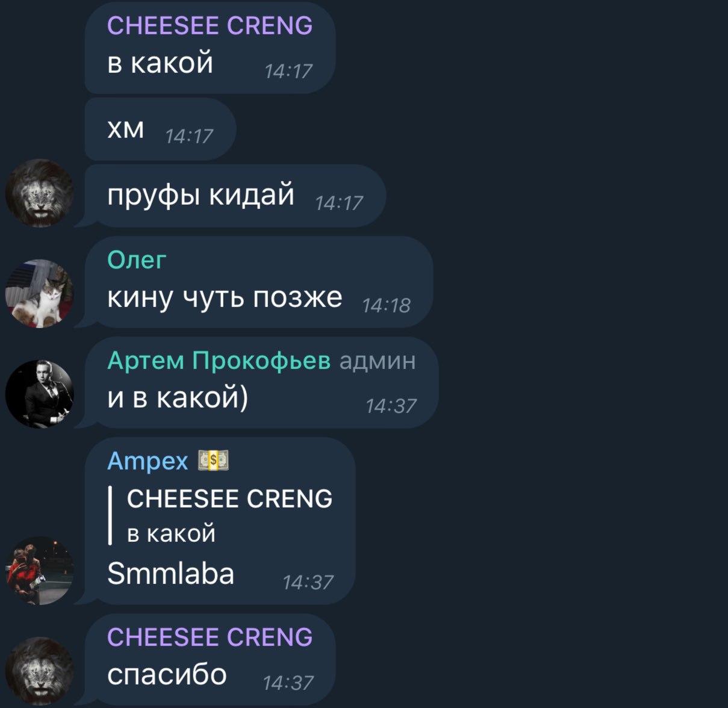Open Олег's profile via the name label

tap(137, 259)
